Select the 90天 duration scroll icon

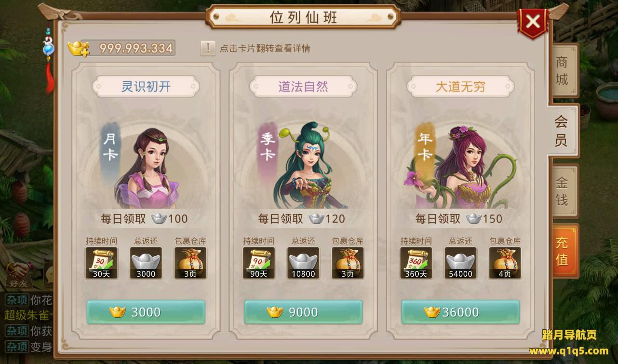click(x=259, y=263)
